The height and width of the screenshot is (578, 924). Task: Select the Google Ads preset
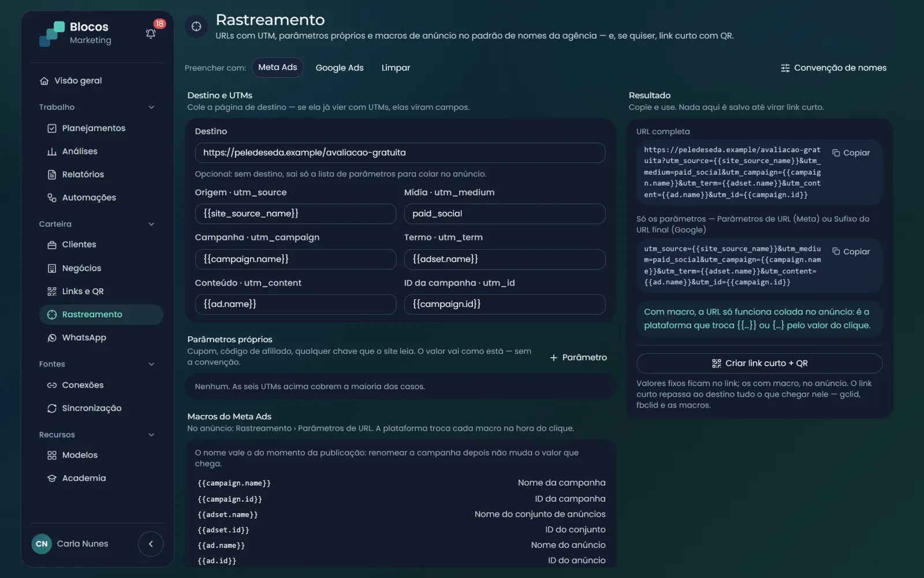(x=340, y=68)
